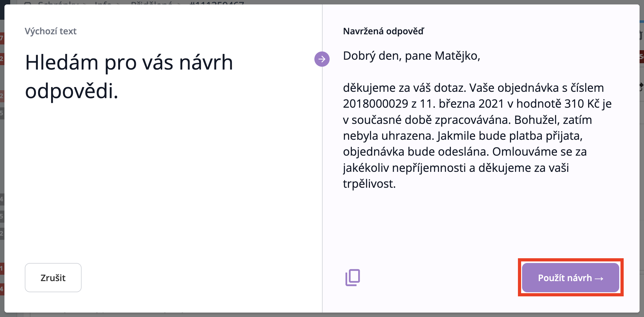Select the Přidělené breadcrumb item

click(151, 3)
